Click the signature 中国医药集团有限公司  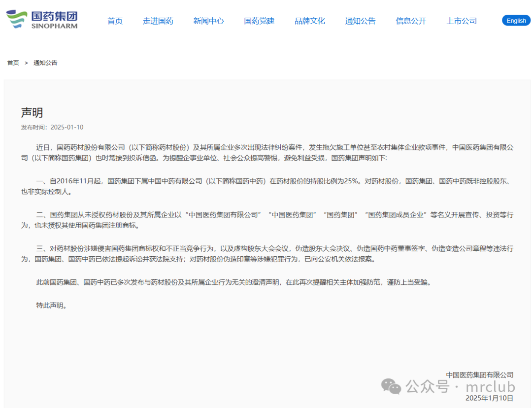click(x=479, y=374)
